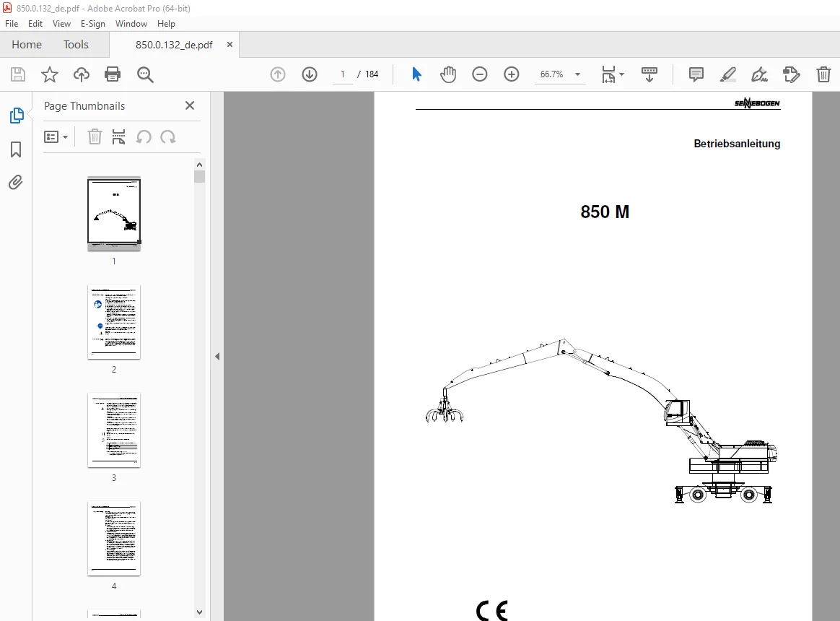Image resolution: width=840 pixels, height=621 pixels.
Task: Click the insert/organize pages icon
Action: pyautogui.click(x=118, y=136)
